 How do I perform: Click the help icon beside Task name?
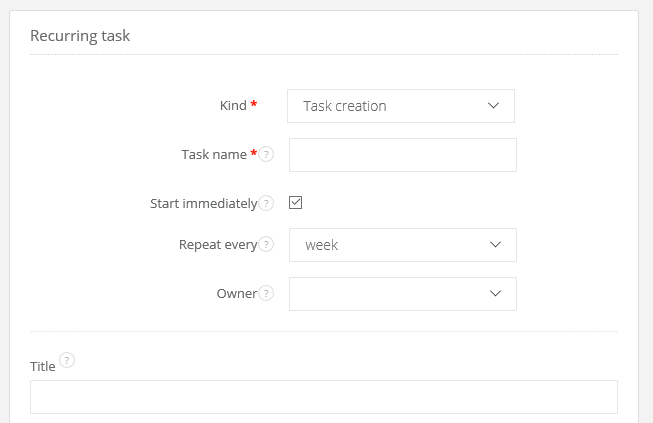(266, 155)
